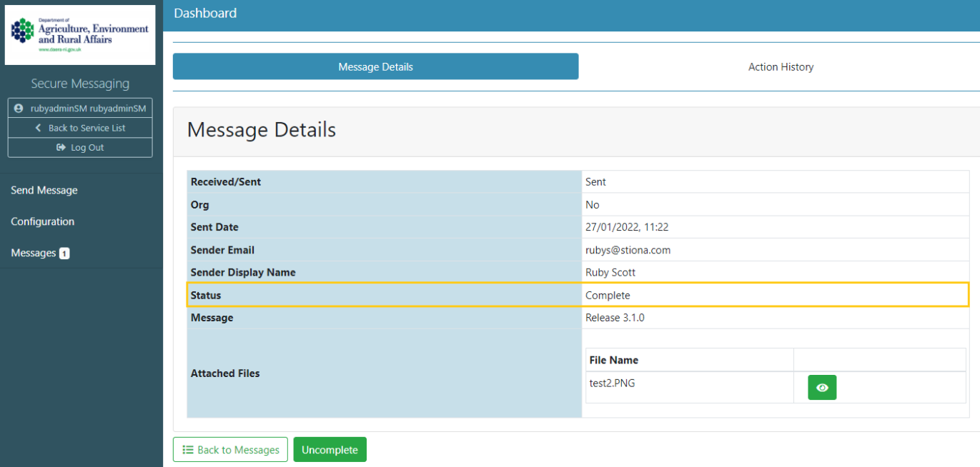Click the list icon on Back to Messages
The image size is (980, 467).
(188, 450)
